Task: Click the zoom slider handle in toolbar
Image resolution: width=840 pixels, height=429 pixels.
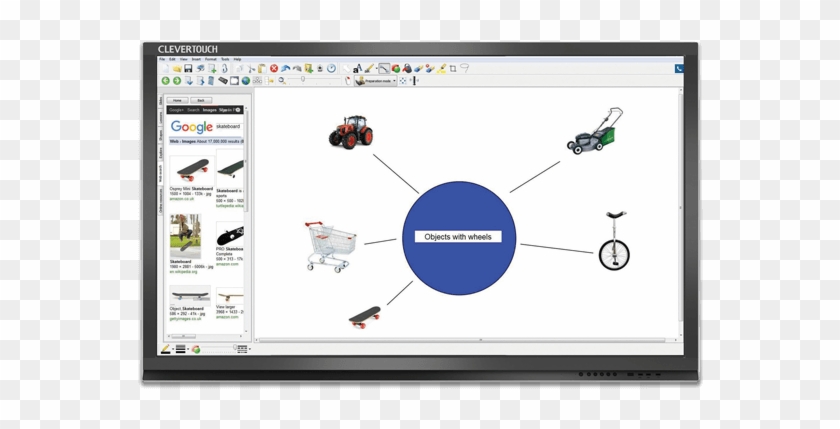Action: pyautogui.click(x=303, y=79)
